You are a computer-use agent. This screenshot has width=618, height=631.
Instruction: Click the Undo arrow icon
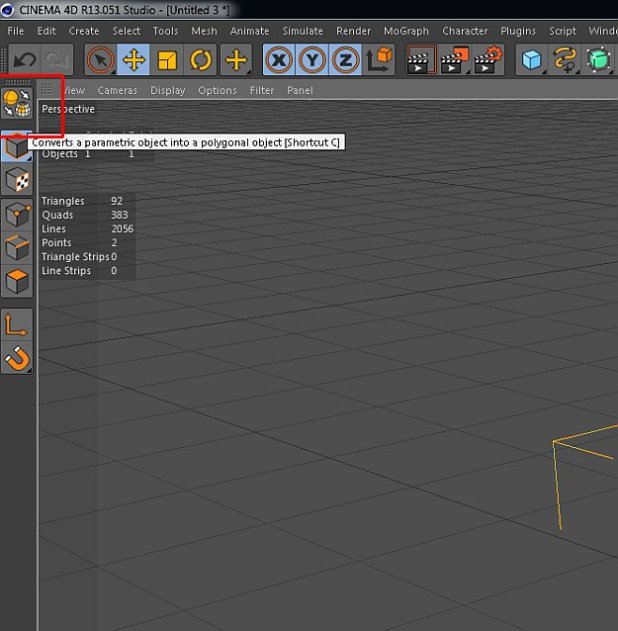click(x=25, y=60)
